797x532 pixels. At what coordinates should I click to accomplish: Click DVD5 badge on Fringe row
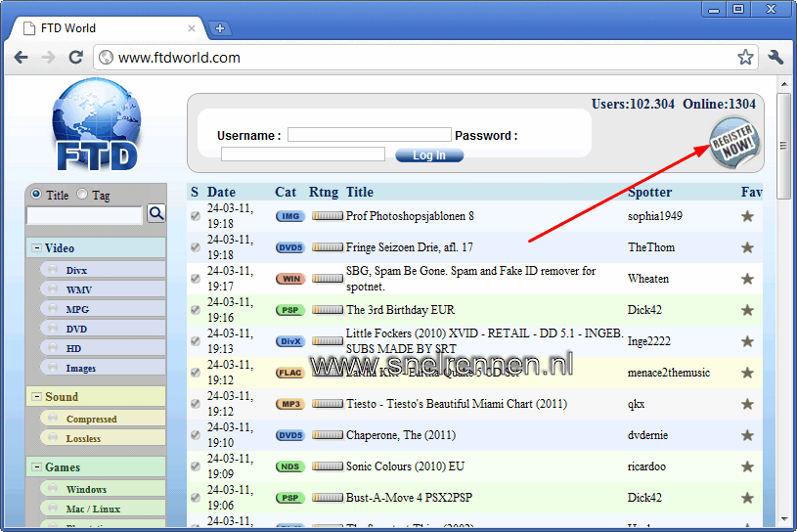(x=290, y=247)
